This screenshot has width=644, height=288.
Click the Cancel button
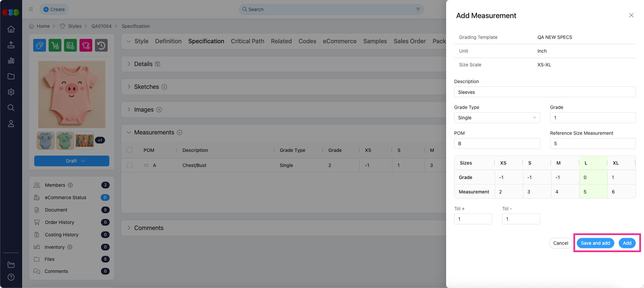tap(560, 243)
